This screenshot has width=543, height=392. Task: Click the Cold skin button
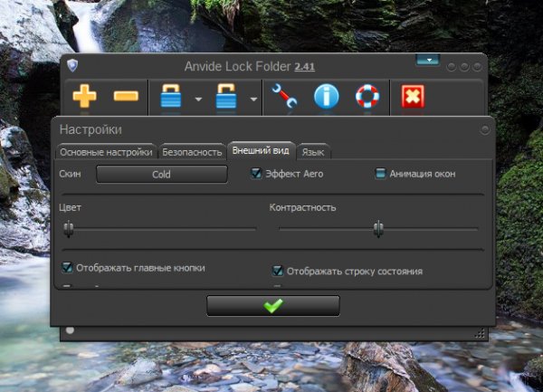coord(162,174)
